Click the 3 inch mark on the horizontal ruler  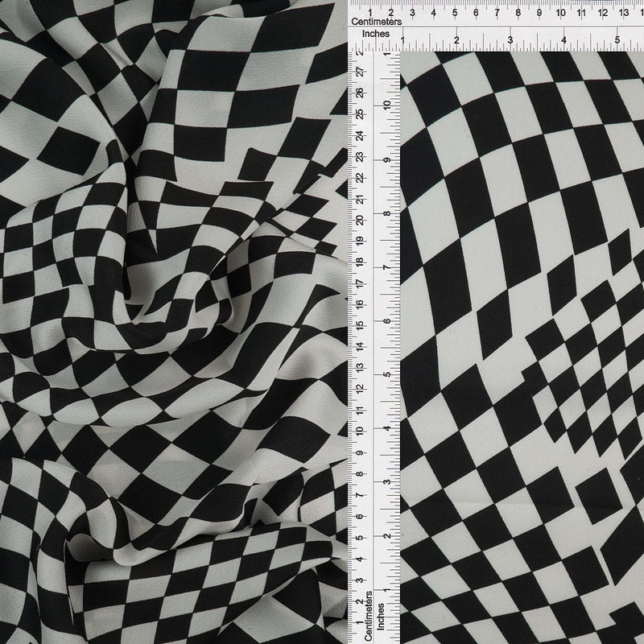pos(510,39)
